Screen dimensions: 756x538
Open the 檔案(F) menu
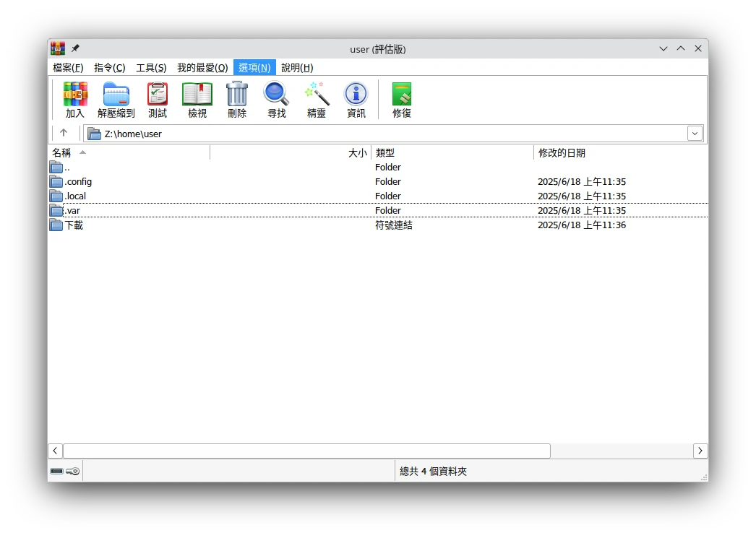(x=68, y=67)
